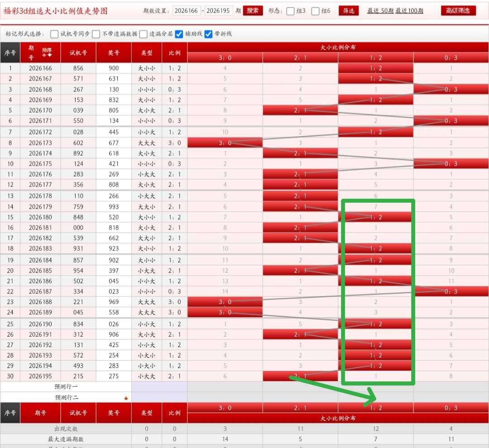
Task: Show the 最近100期 results link
Action: [409, 11]
